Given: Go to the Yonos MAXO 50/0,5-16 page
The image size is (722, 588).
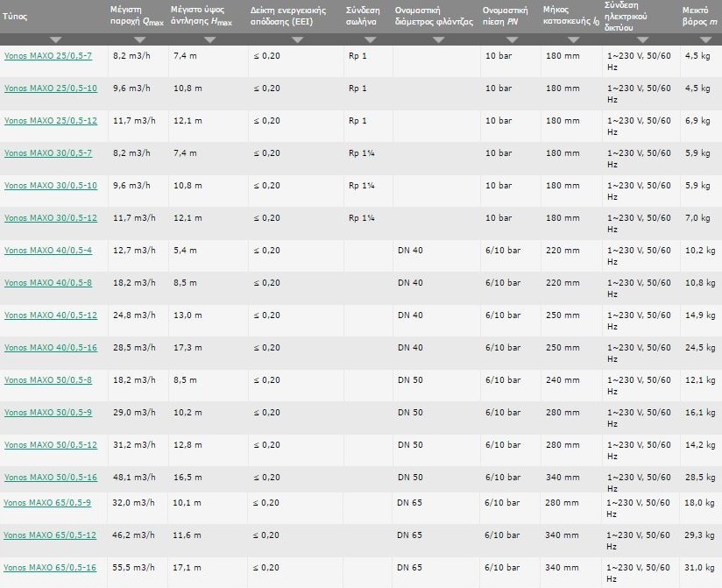Looking at the screenshot, I should [x=51, y=477].
